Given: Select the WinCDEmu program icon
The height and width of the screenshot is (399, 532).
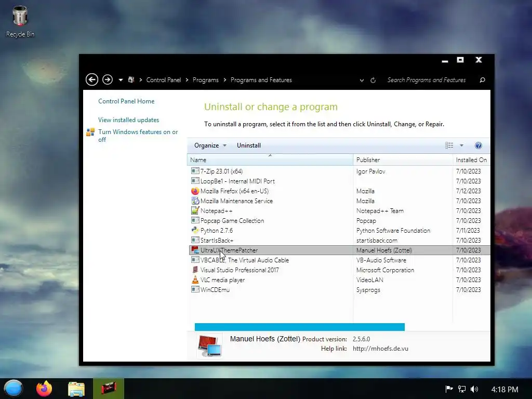Looking at the screenshot, I should click(x=195, y=289).
